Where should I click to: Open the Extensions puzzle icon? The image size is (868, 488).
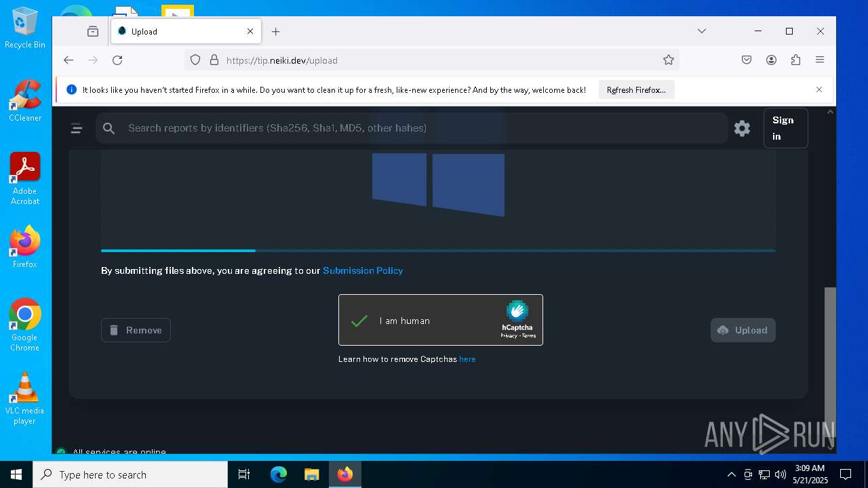[795, 60]
